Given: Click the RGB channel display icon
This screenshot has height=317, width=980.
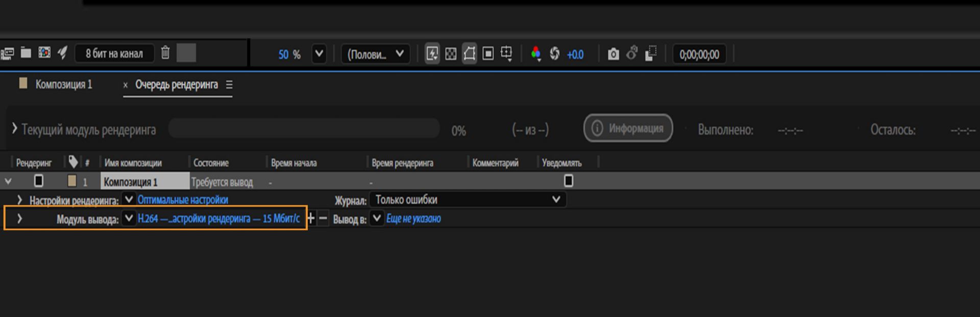Looking at the screenshot, I should coord(535,54).
